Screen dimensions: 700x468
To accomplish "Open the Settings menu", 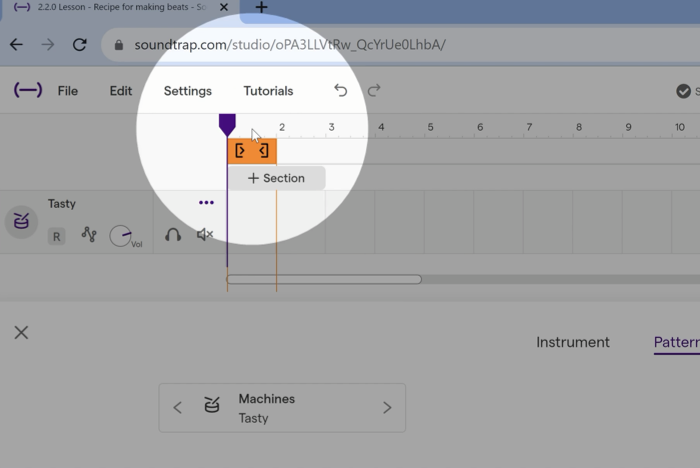I will (188, 91).
